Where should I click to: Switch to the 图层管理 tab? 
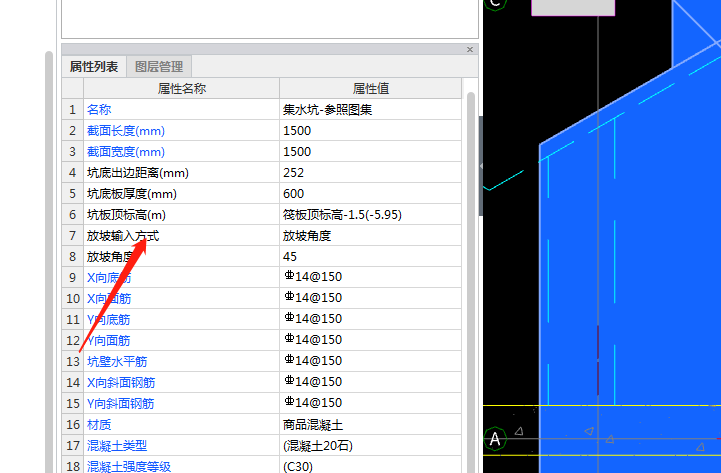tap(159, 67)
